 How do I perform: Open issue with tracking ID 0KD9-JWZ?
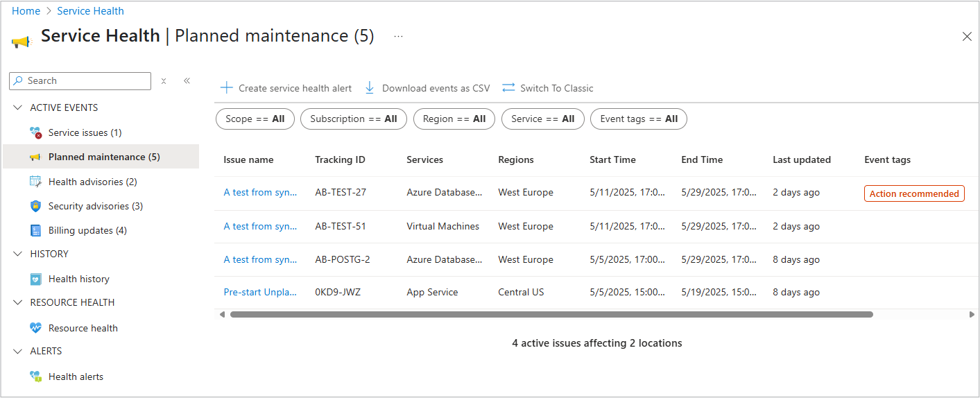click(260, 292)
